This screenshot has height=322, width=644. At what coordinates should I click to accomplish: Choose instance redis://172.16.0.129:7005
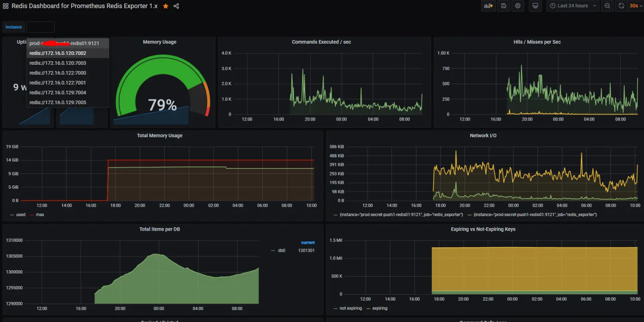(68, 102)
